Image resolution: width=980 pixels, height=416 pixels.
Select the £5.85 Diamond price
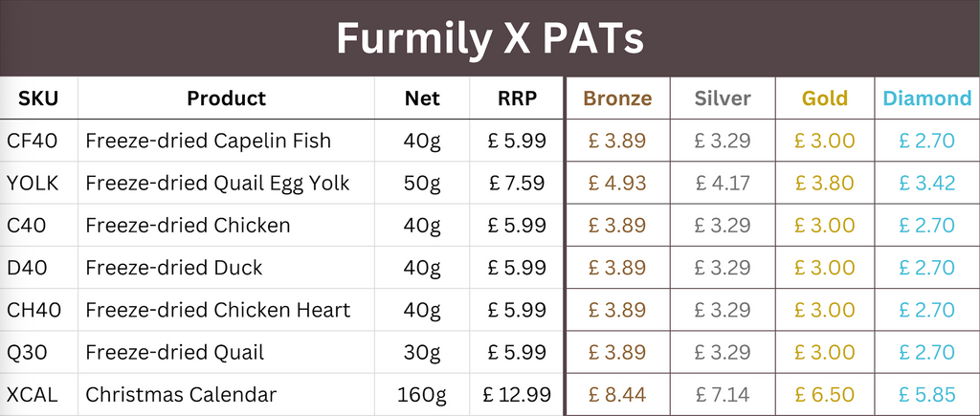(x=926, y=394)
